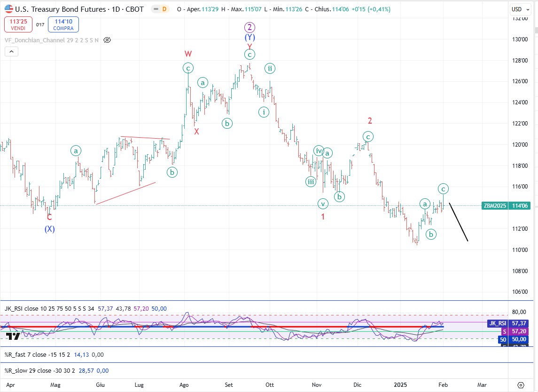Show the hidden VF_Donchian_Channel indicator
538x392 pixels.
tap(107, 40)
